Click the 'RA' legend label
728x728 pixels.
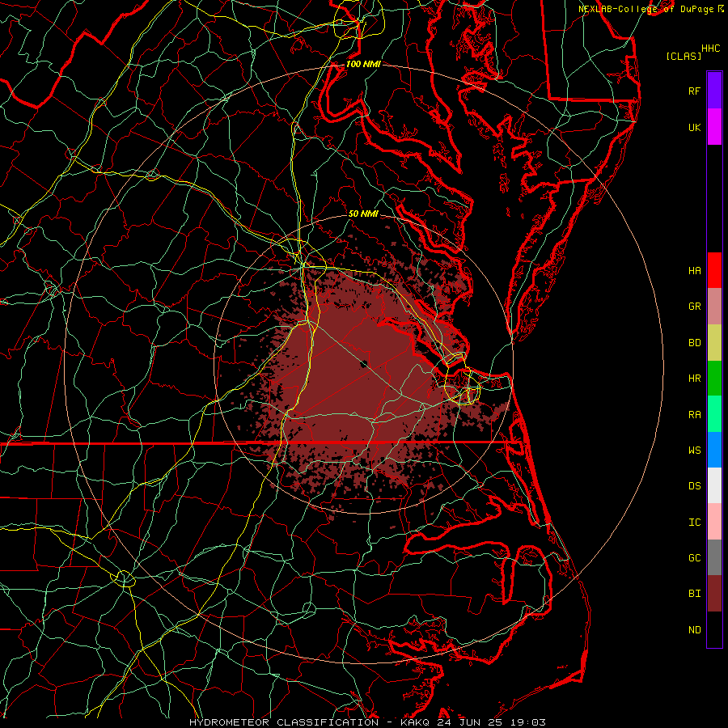[694, 415]
